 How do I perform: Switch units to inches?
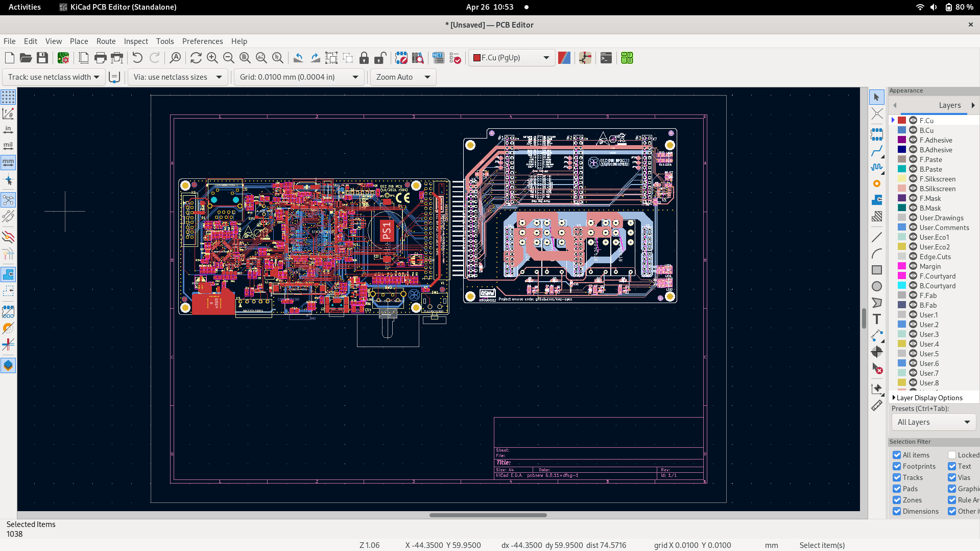pos(8,130)
